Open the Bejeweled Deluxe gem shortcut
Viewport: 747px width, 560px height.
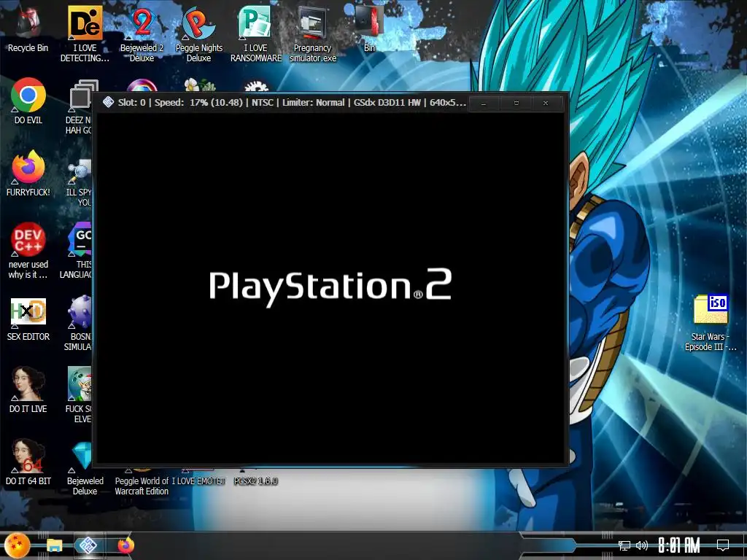(85, 467)
